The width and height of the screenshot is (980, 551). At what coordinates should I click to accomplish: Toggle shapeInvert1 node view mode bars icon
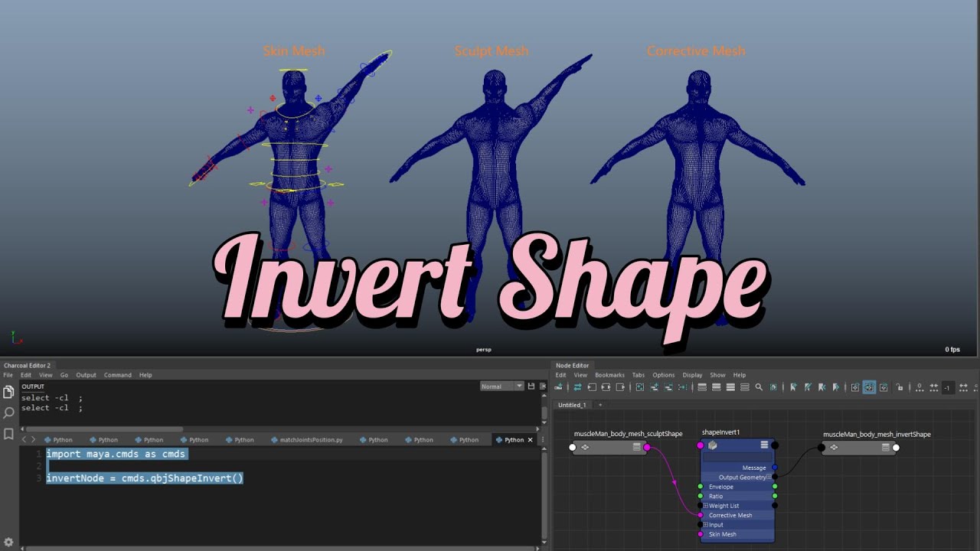(x=764, y=445)
